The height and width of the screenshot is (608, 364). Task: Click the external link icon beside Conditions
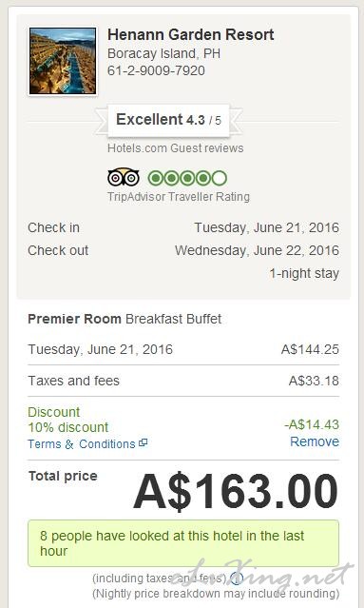tap(143, 442)
